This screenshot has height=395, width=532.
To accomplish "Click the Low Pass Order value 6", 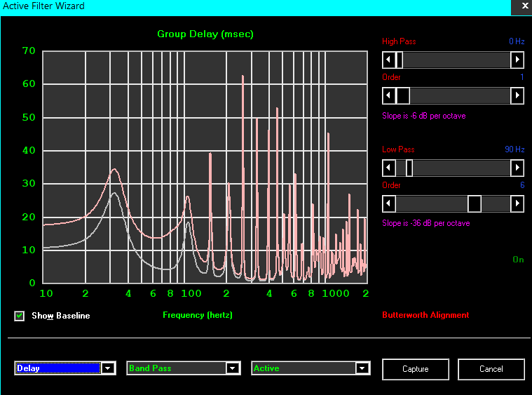I will click(x=522, y=185).
